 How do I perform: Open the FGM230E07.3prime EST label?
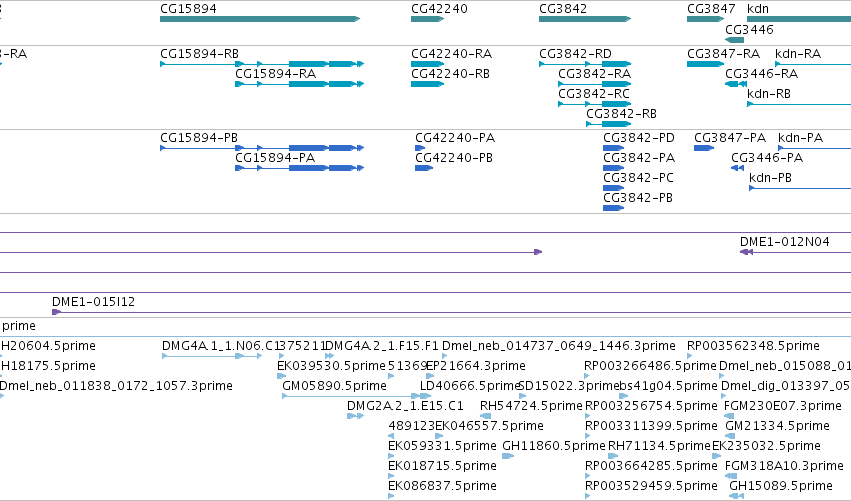tap(783, 406)
